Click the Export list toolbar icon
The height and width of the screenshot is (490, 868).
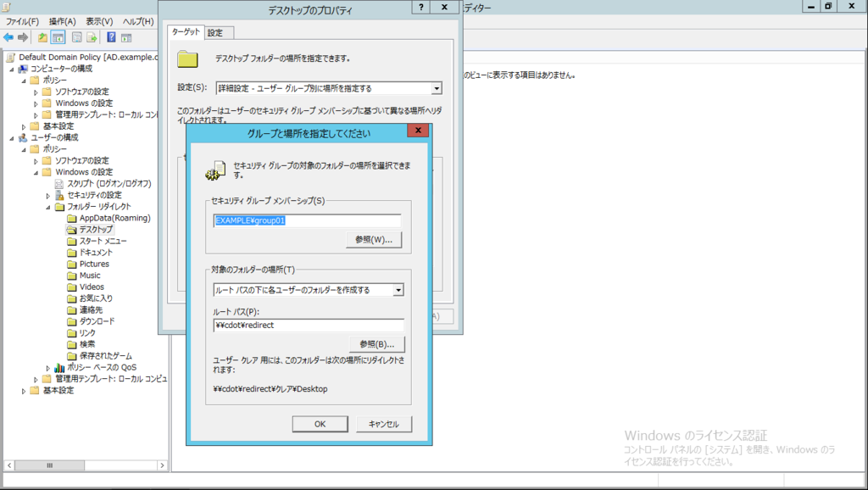point(92,37)
